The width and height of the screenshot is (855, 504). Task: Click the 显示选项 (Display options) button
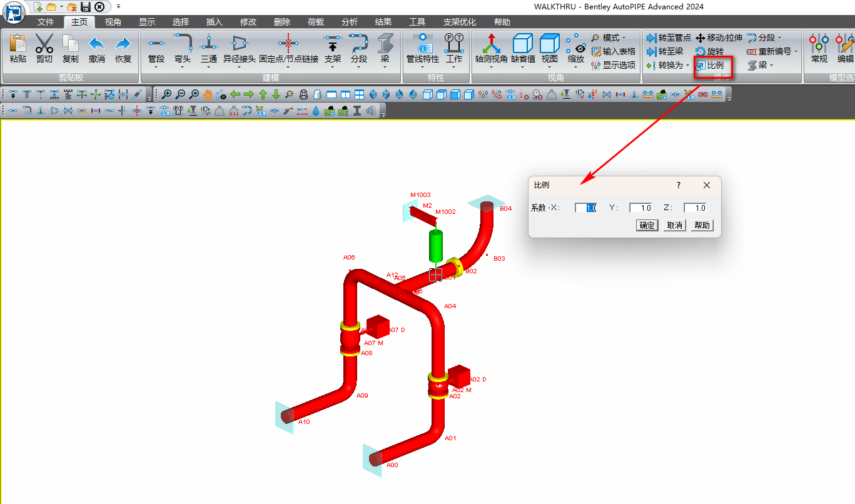click(614, 65)
